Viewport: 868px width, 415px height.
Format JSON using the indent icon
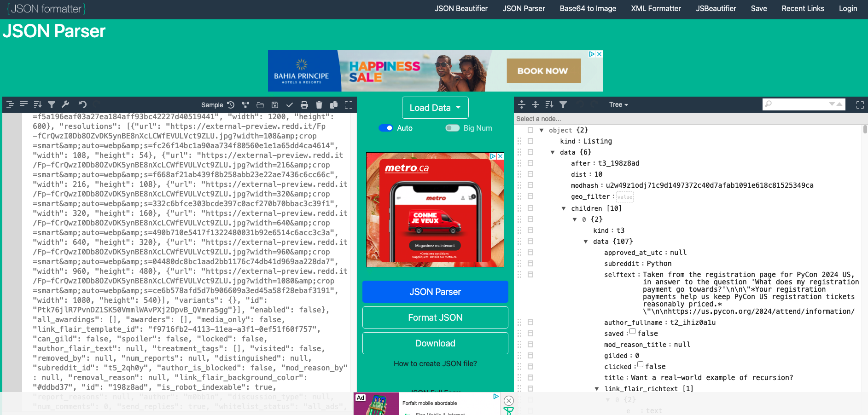click(x=10, y=104)
